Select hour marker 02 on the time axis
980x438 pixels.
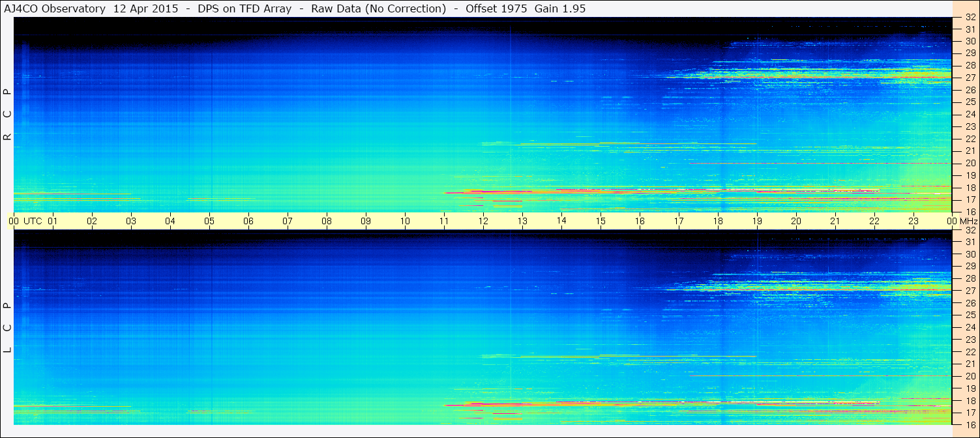pos(92,221)
